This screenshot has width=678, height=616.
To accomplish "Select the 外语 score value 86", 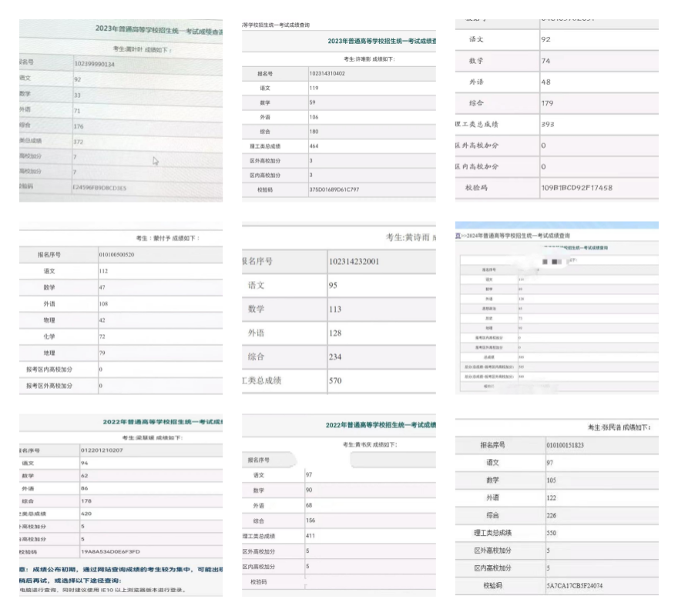I will 84,488.
